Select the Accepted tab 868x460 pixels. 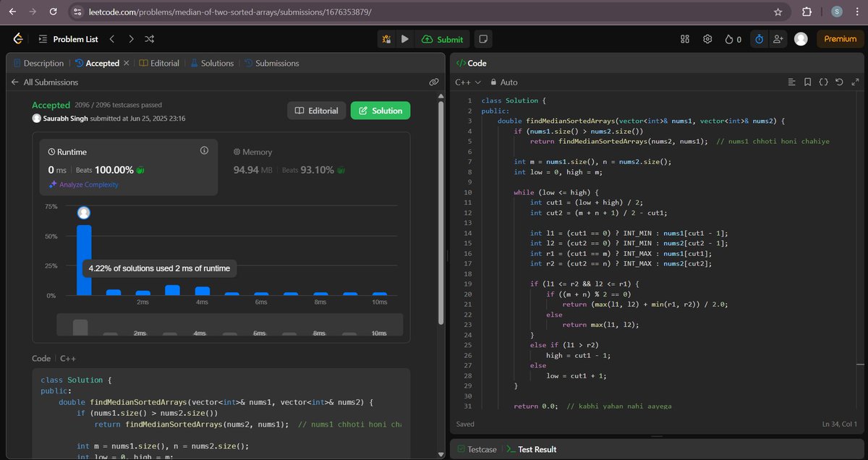point(97,63)
